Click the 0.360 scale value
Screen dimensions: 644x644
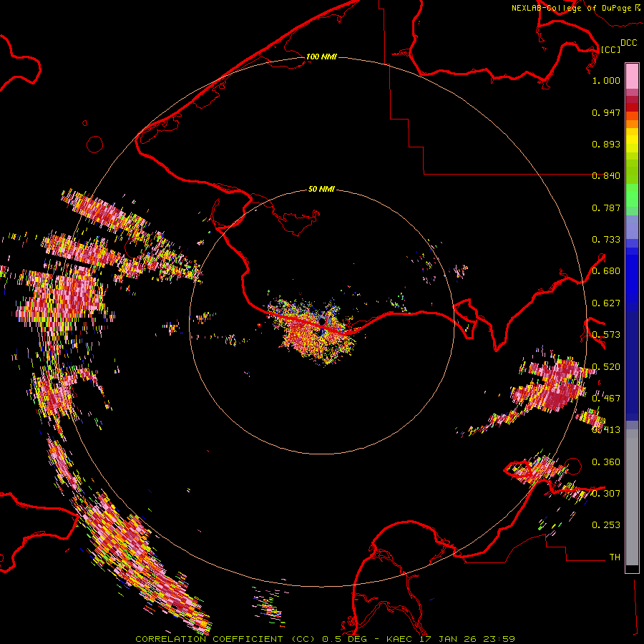[606, 462]
